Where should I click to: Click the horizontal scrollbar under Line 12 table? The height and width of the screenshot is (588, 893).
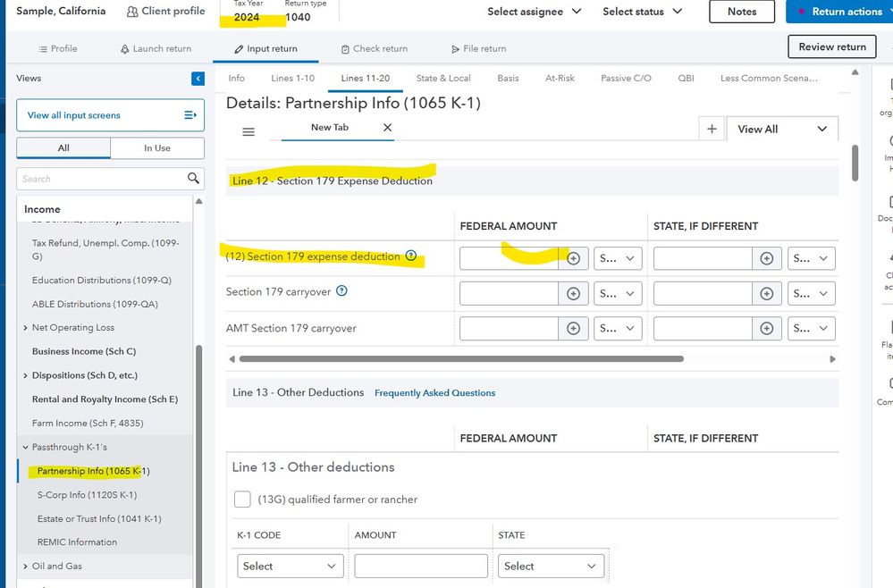click(460, 358)
